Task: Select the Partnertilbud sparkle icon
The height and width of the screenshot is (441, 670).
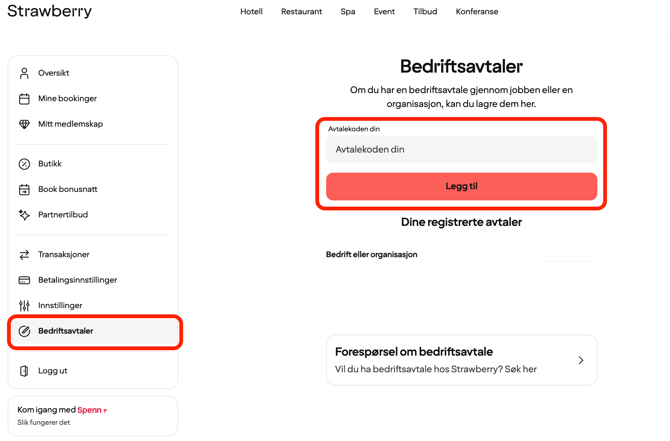Action: [24, 215]
